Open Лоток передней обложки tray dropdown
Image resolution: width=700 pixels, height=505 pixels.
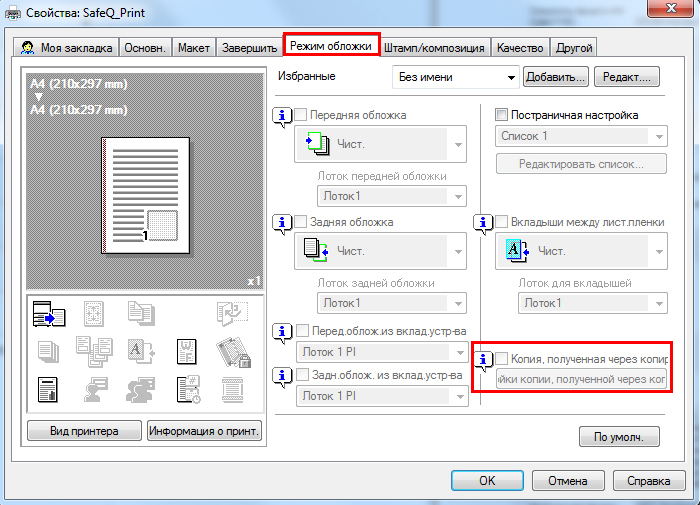(x=392, y=196)
